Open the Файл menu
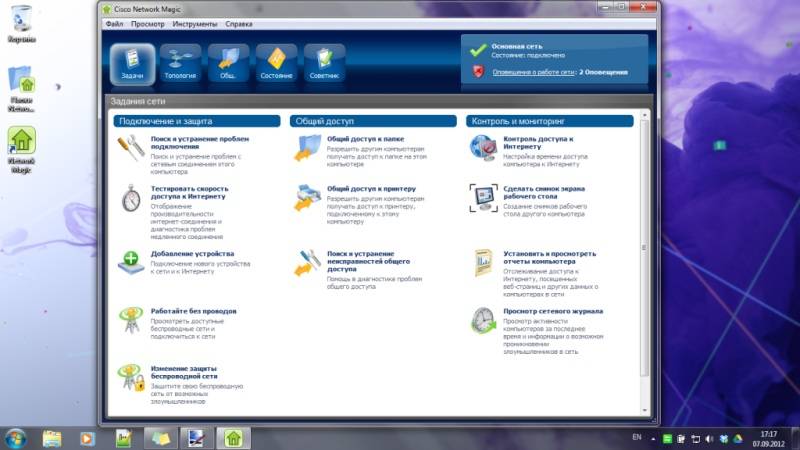 [x=113, y=21]
